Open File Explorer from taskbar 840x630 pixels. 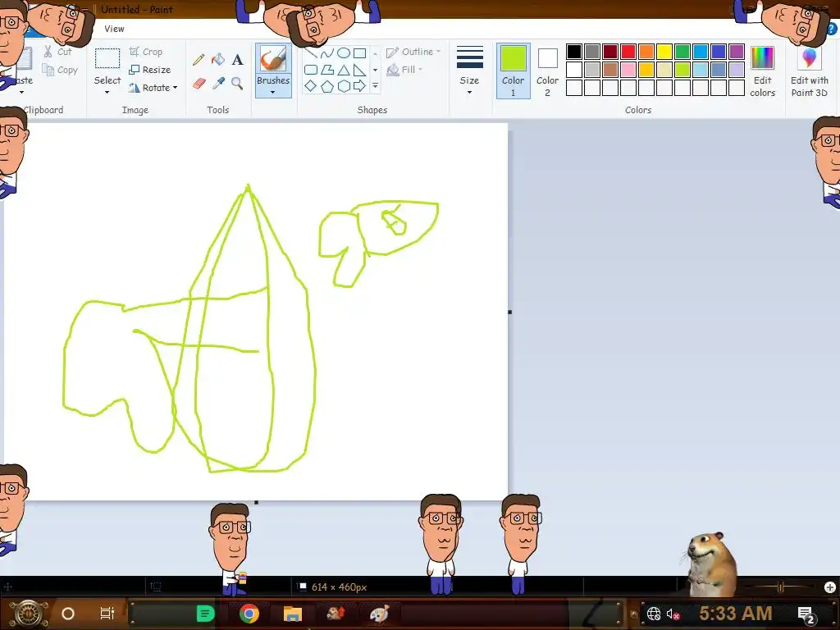point(293,614)
